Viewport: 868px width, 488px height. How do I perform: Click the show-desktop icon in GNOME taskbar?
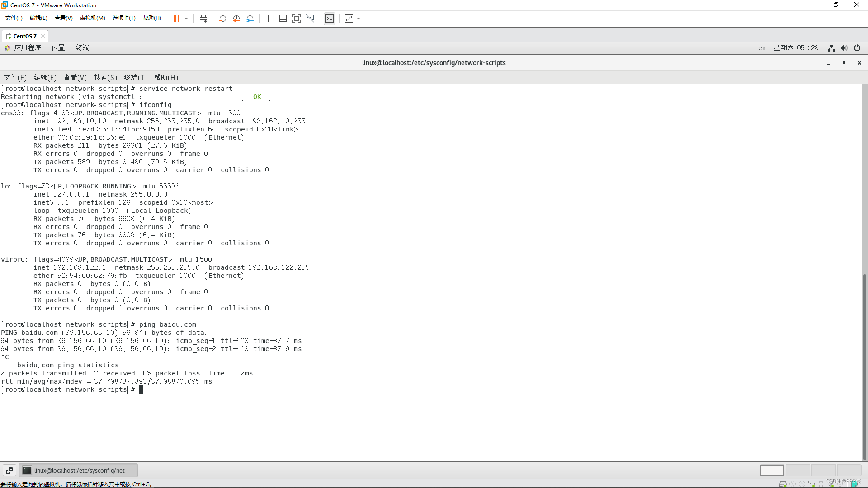click(x=9, y=470)
